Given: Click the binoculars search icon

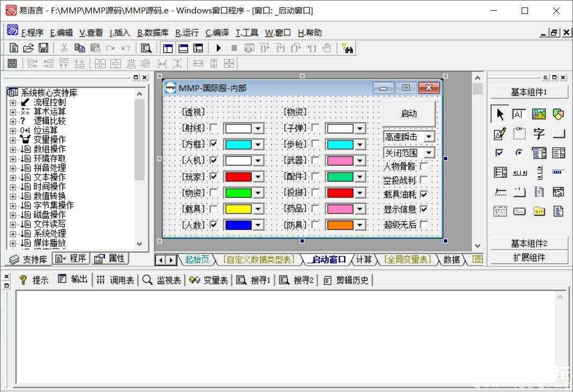Looking at the screenshot, I should point(348,48).
